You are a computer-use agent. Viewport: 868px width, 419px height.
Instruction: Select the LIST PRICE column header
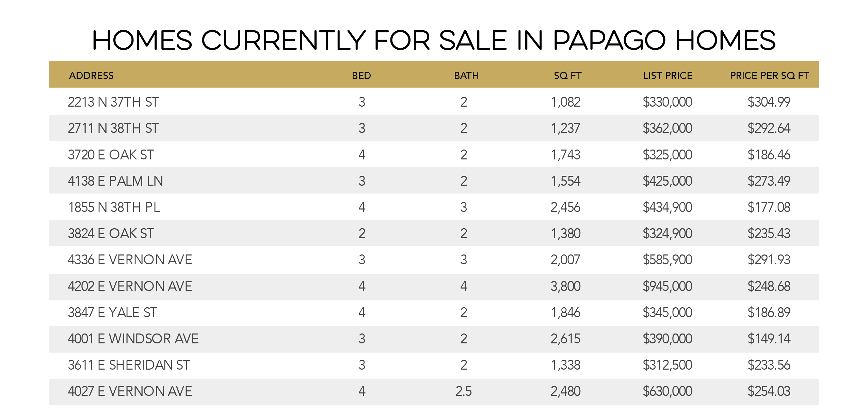click(x=668, y=75)
